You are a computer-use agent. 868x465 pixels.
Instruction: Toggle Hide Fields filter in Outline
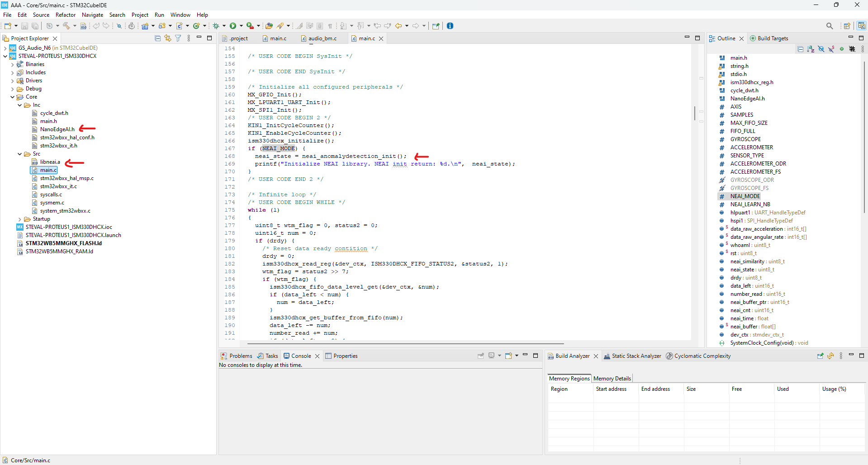(x=821, y=49)
